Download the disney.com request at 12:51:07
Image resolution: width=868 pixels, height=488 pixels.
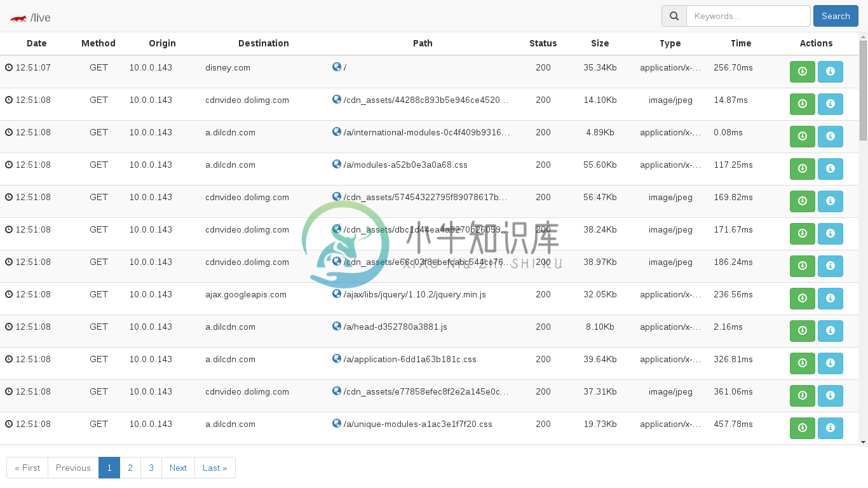(803, 72)
